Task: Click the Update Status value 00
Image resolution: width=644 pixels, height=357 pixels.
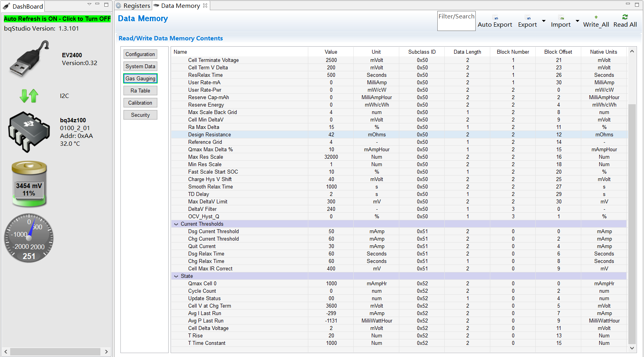Action: [x=331, y=298]
